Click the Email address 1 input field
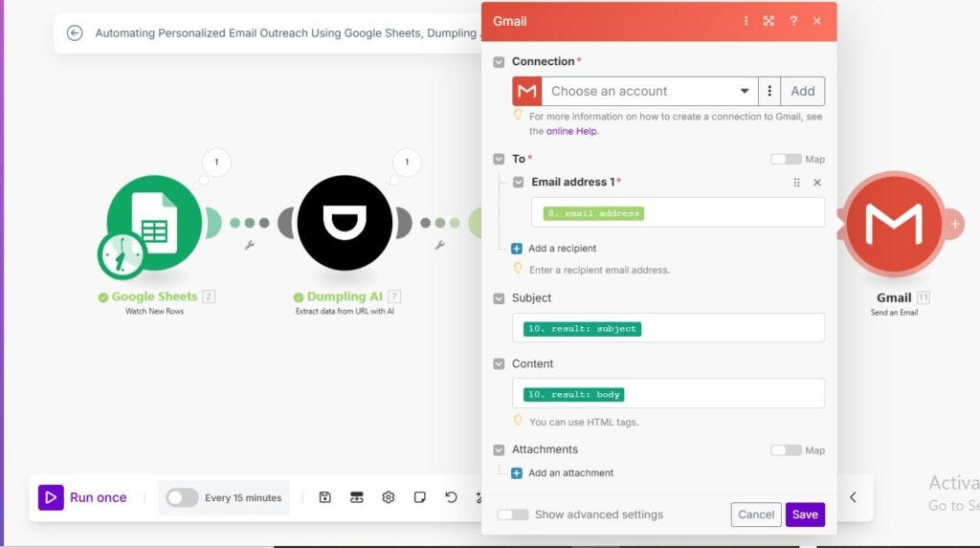The height and width of the screenshot is (548, 980). [x=678, y=213]
